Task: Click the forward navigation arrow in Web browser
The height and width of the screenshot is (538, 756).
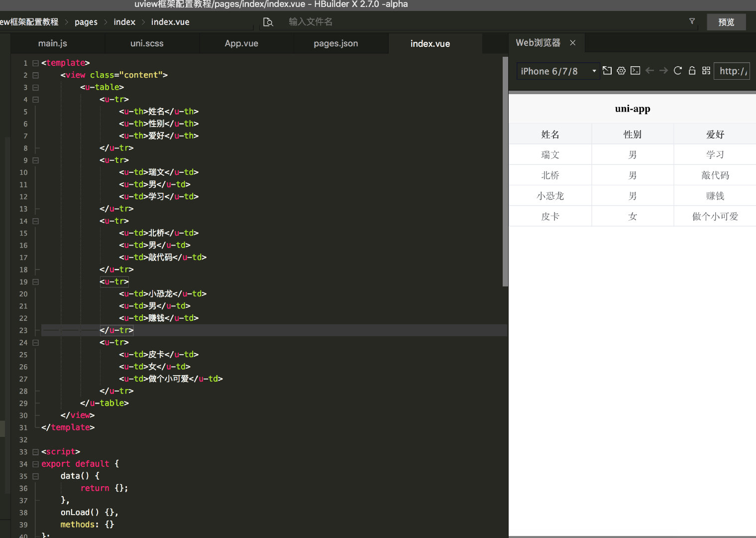Action: click(x=663, y=71)
